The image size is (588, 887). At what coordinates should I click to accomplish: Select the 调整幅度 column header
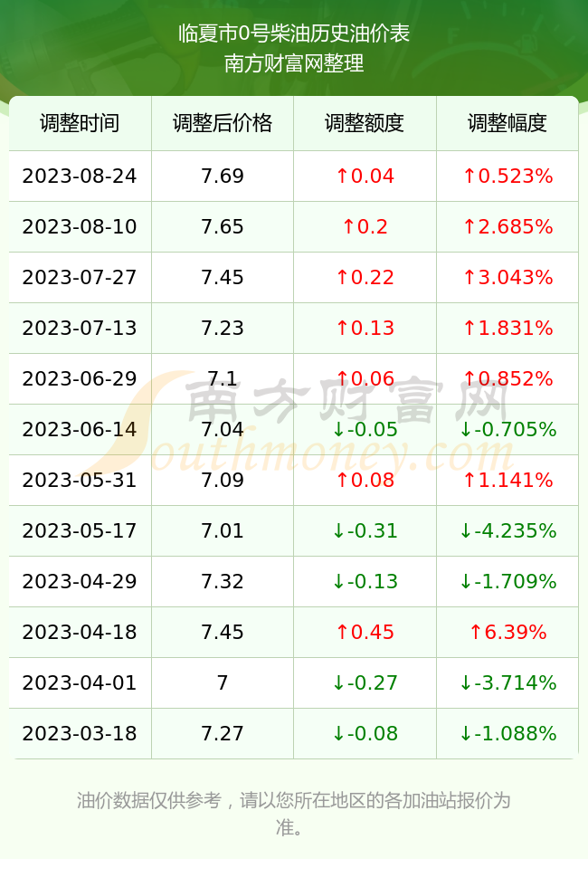tap(507, 123)
